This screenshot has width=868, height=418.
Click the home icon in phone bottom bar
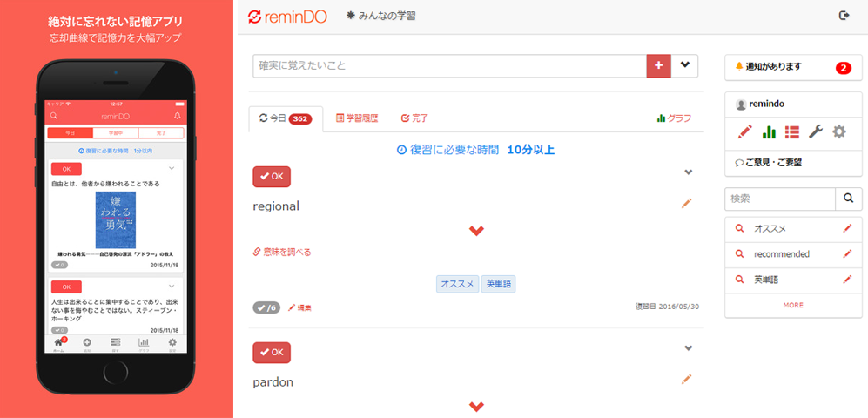click(59, 343)
